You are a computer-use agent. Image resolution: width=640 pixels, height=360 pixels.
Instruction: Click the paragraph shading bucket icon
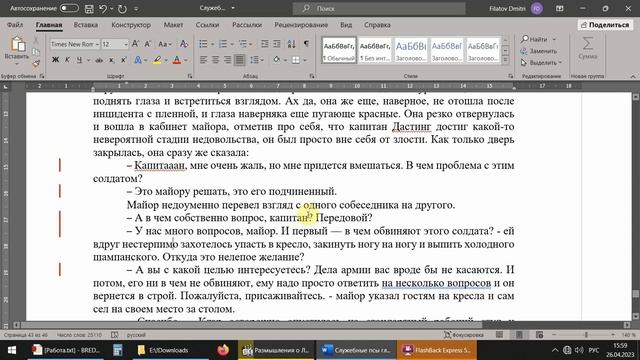[277, 60]
